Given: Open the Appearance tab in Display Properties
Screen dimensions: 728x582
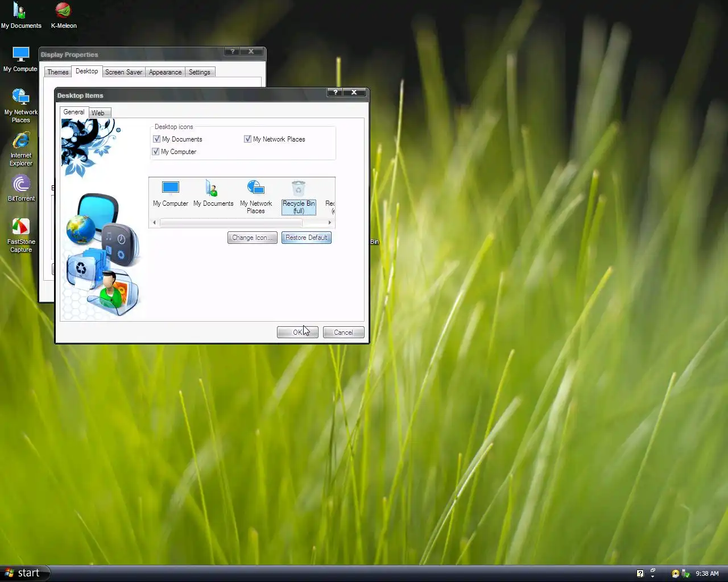Looking at the screenshot, I should click(166, 72).
